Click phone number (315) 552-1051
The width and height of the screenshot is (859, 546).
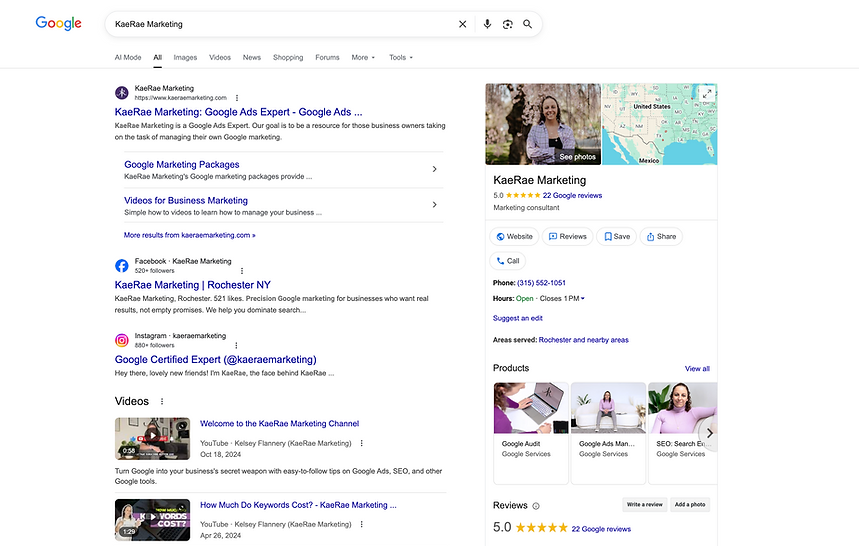pos(541,283)
